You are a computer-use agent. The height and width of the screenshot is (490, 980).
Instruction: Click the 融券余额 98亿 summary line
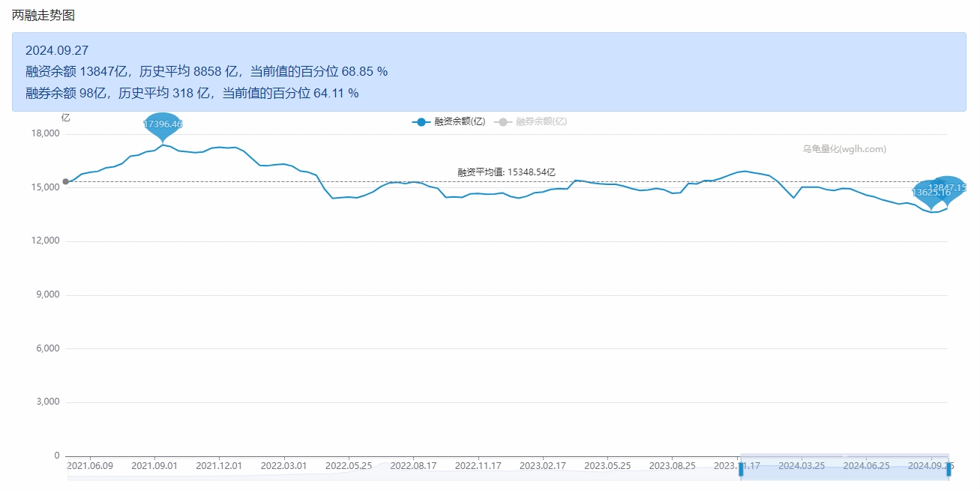pyautogui.click(x=192, y=93)
